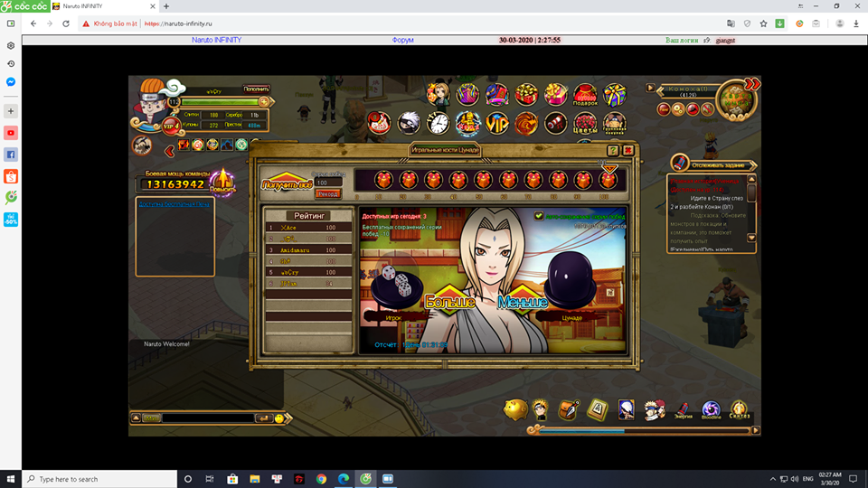Image resolution: width=868 pixels, height=488 pixels.
Task: Expand chat panel with up arrow
Action: coord(136,418)
